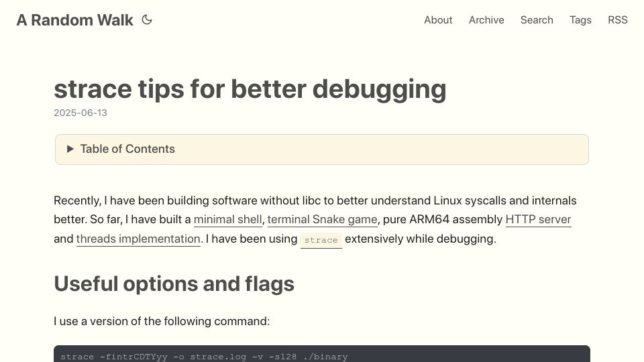The height and width of the screenshot is (362, 644).
Task: Go to the A Random Walk home page
Action: click(x=74, y=20)
